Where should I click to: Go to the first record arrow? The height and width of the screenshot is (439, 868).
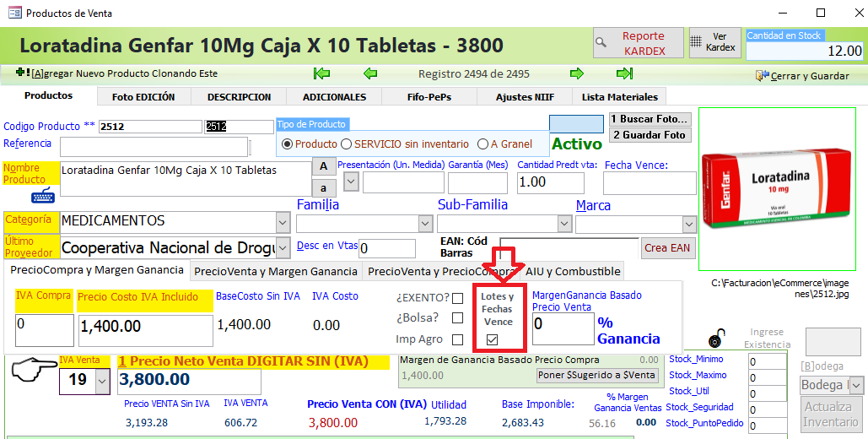(321, 73)
